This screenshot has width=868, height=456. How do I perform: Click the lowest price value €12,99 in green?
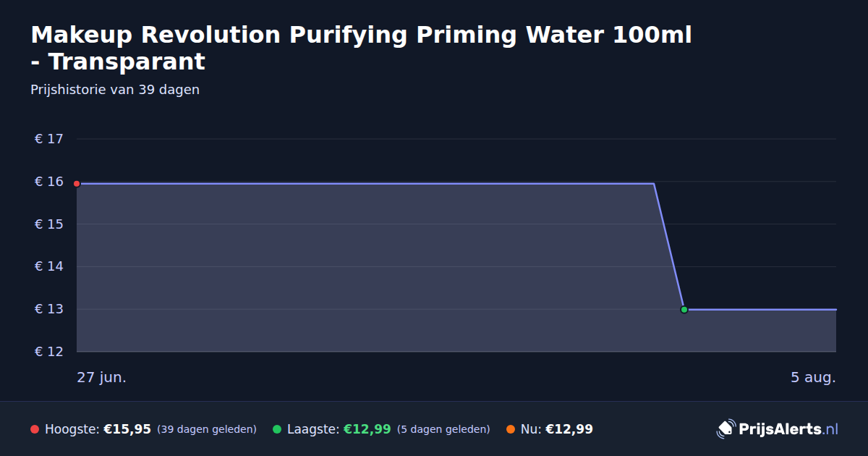[x=367, y=429]
